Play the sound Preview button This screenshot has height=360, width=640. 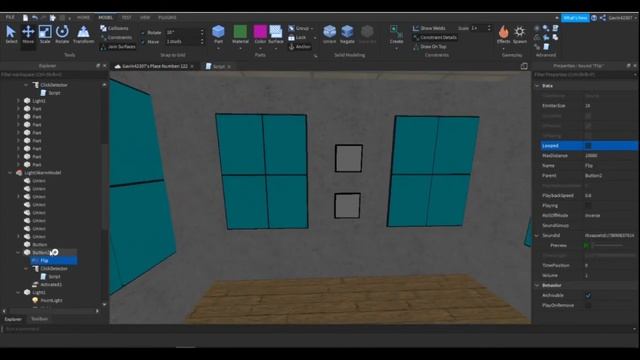point(587,246)
